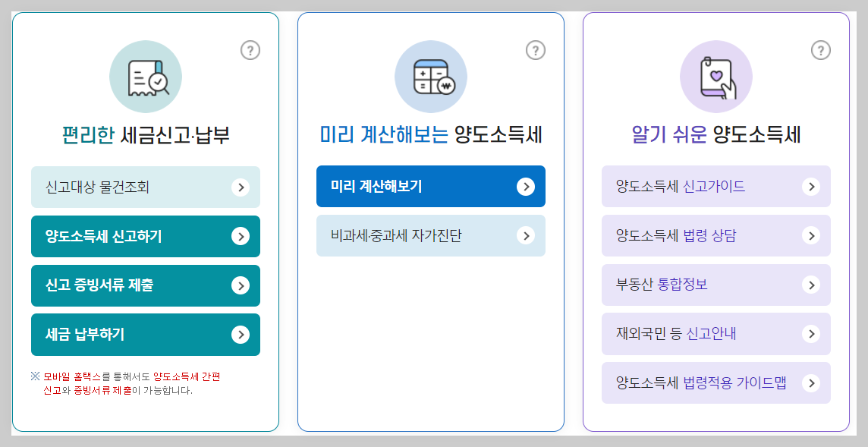Click the card with heart icon above 알기 쉬운 양도소득세

click(715, 76)
